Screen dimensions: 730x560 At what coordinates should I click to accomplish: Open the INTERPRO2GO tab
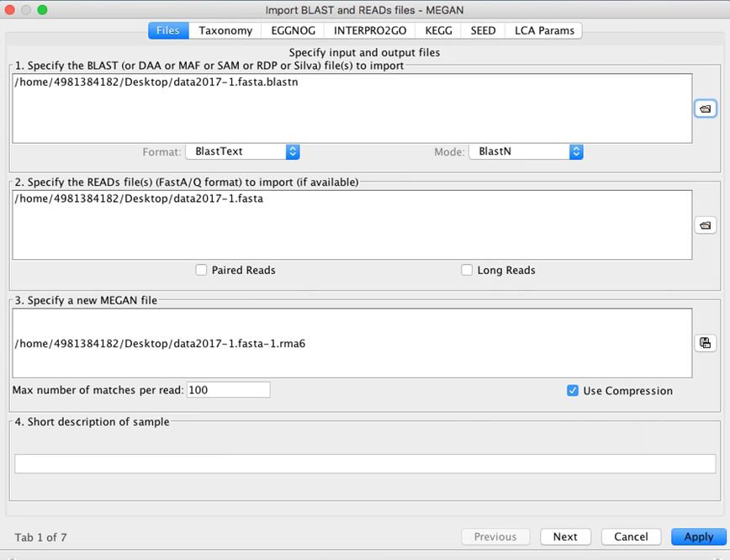(x=370, y=31)
